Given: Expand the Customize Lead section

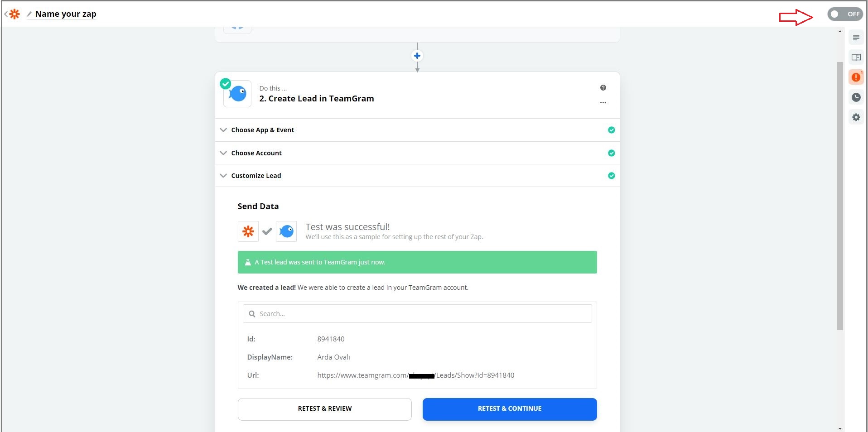Looking at the screenshot, I should point(417,176).
